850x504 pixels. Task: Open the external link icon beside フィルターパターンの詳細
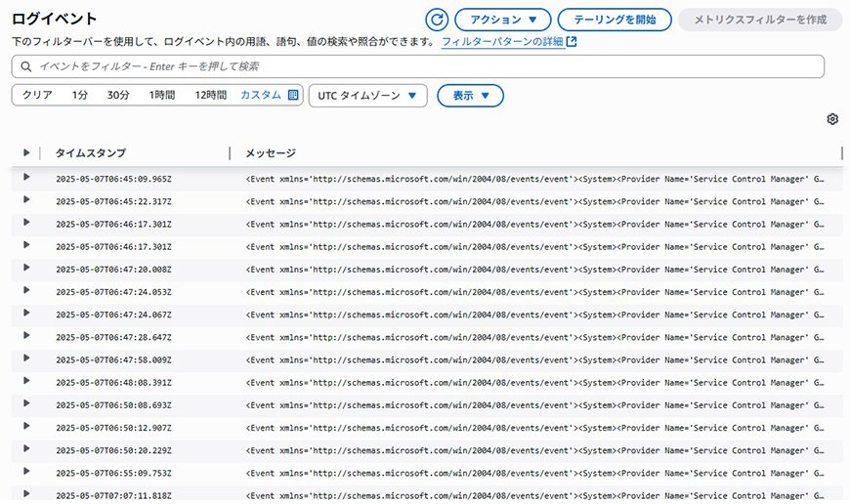point(572,42)
